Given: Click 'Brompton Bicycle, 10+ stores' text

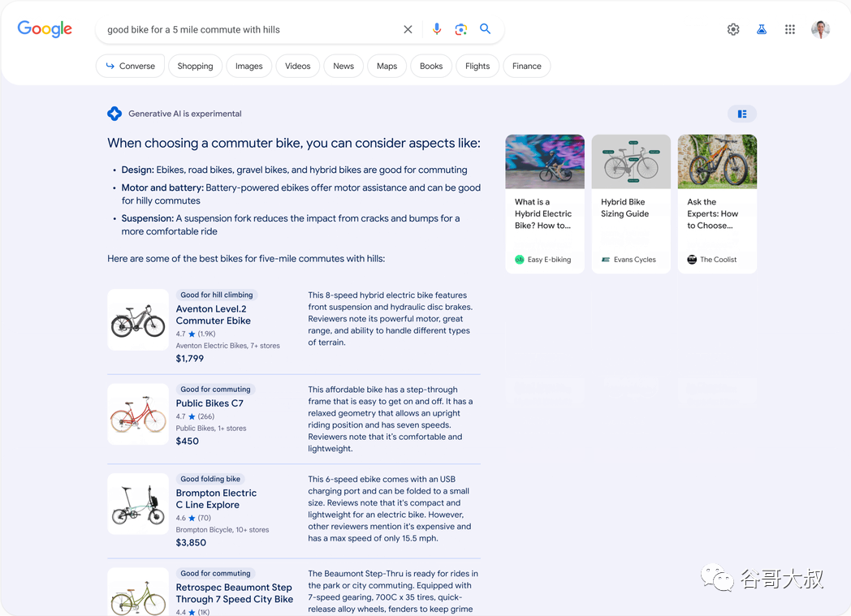Looking at the screenshot, I should 222,530.
